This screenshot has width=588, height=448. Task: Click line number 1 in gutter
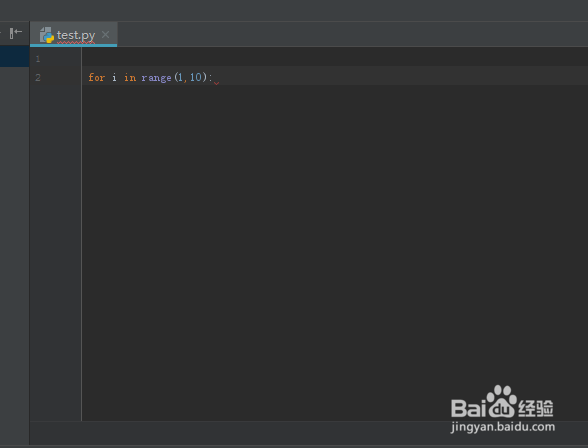tap(38, 59)
